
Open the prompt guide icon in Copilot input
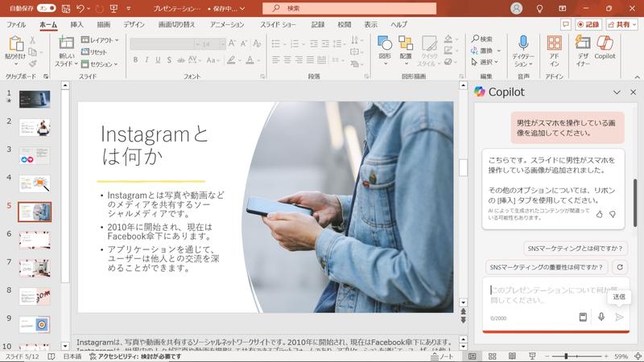584,317
